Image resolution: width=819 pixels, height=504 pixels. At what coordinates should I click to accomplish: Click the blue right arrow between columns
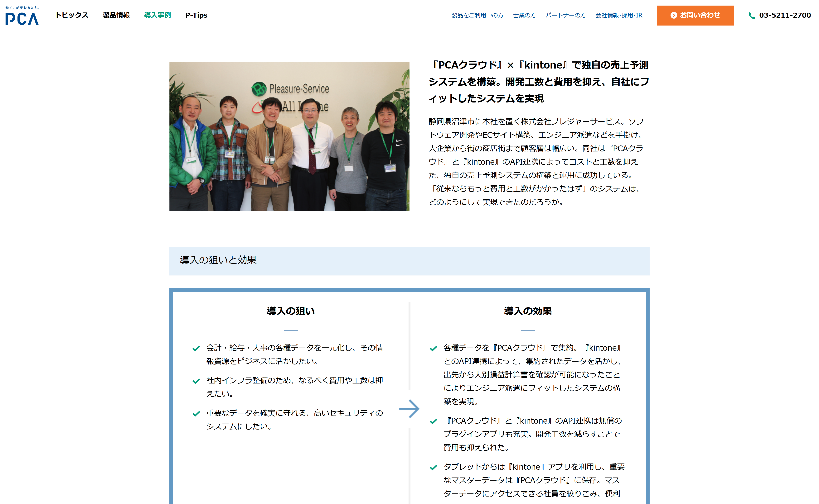click(409, 409)
